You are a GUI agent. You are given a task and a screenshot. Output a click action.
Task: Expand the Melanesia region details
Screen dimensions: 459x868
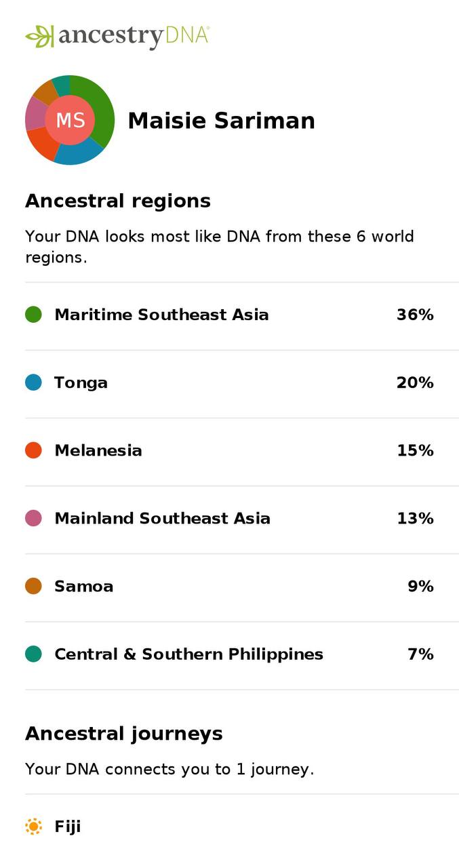[x=96, y=450]
